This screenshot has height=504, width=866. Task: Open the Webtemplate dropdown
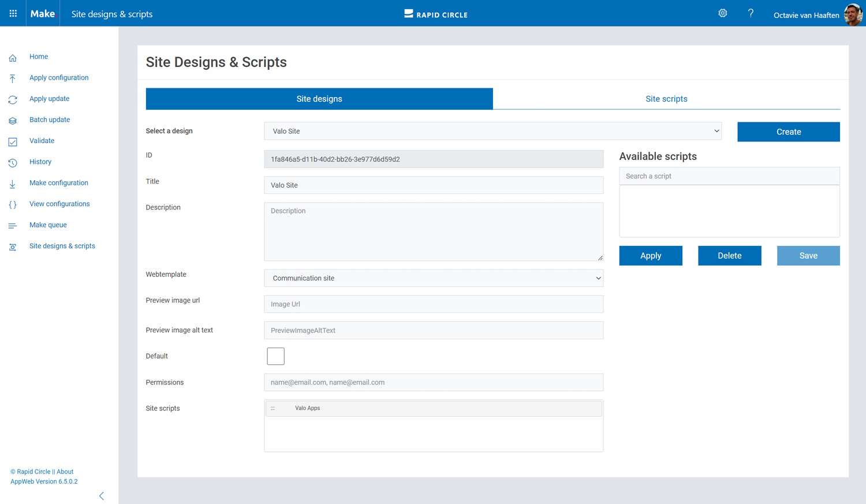pyautogui.click(x=433, y=278)
